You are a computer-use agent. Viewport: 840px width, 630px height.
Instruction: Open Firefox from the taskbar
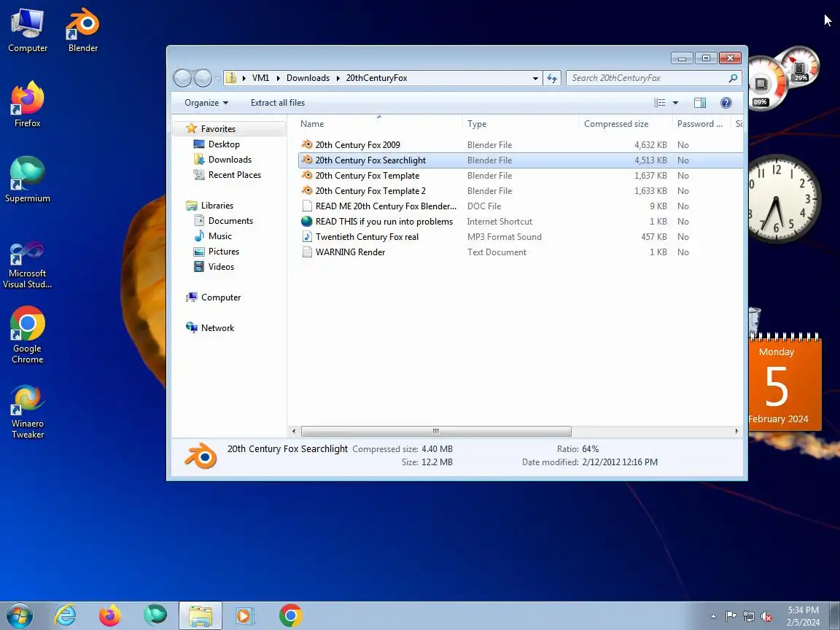110,615
